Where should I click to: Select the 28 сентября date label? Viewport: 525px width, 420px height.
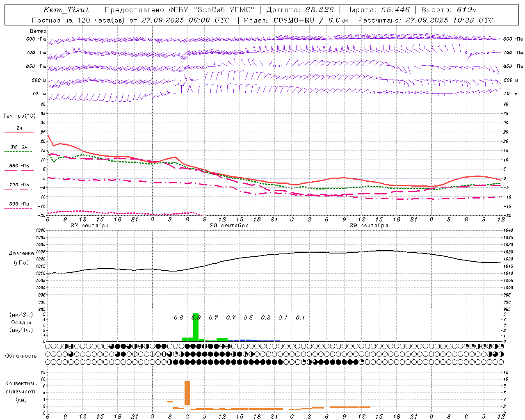tap(229, 226)
